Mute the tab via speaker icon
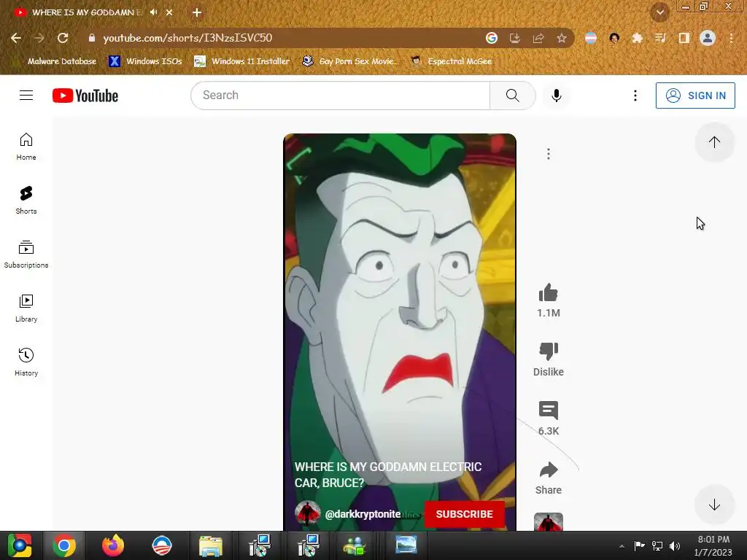Screen dimensions: 747x560 (153, 12)
